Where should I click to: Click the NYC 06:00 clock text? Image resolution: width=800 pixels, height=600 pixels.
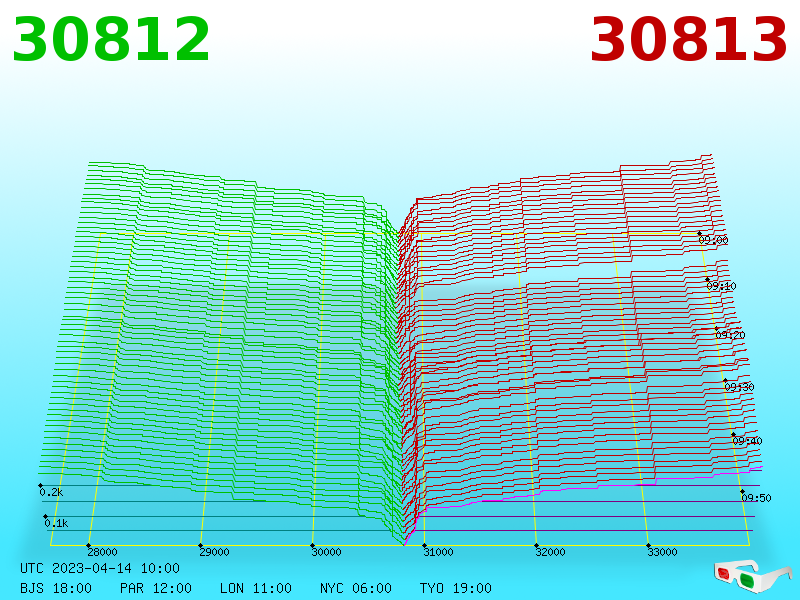coord(356,588)
